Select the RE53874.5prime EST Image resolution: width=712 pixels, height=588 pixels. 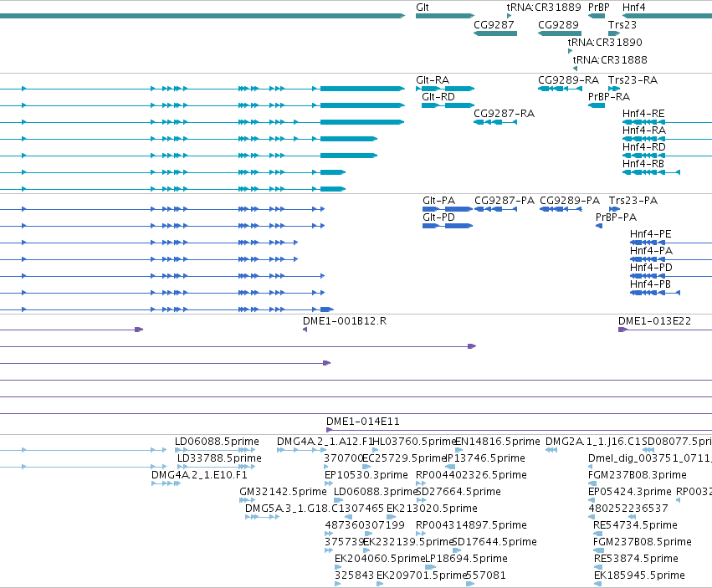(598, 566)
